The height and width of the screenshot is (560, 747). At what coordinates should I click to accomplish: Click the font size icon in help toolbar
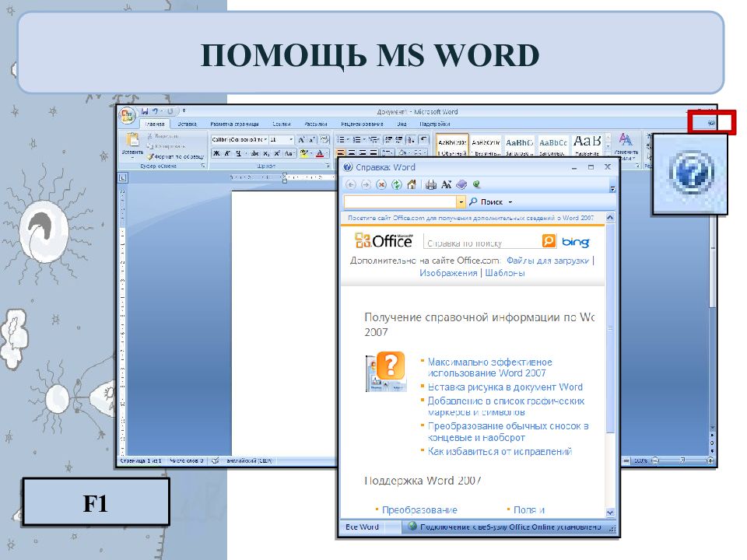point(446,185)
